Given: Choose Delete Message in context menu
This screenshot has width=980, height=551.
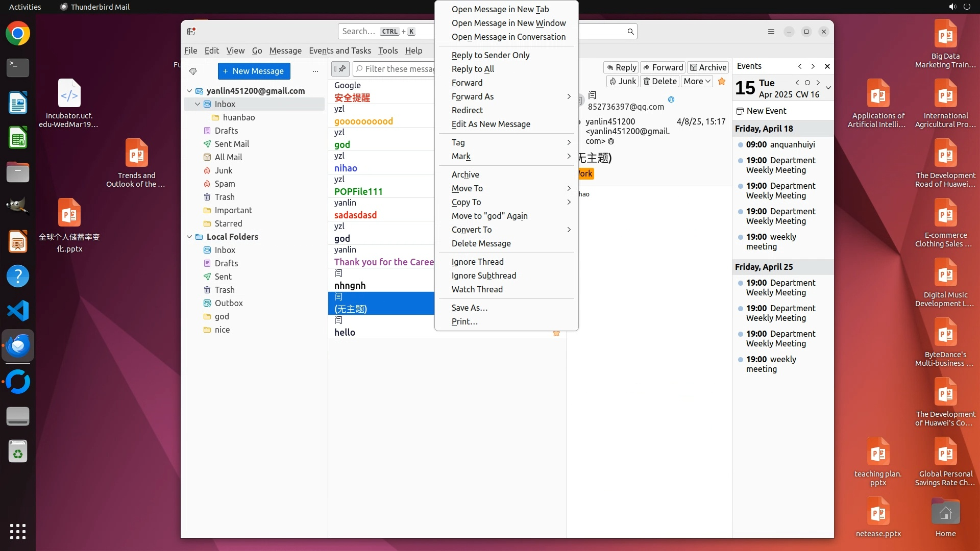Looking at the screenshot, I should (x=481, y=243).
